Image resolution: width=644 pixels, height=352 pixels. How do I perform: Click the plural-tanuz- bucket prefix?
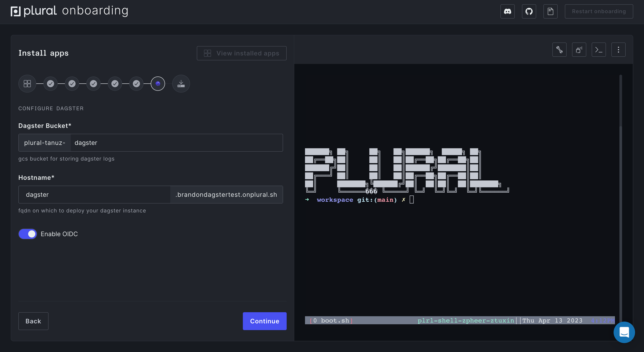click(x=45, y=143)
